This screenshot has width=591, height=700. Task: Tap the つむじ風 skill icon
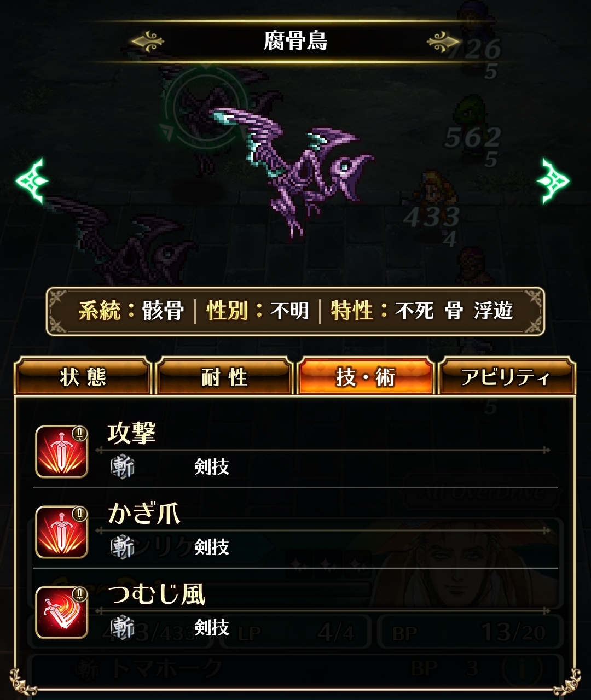pyautogui.click(x=62, y=612)
